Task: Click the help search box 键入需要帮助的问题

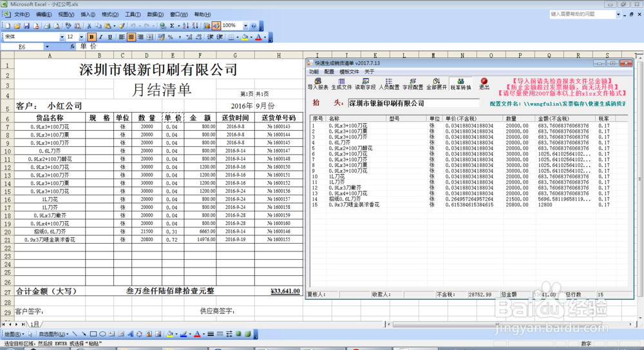Action: pos(582,14)
